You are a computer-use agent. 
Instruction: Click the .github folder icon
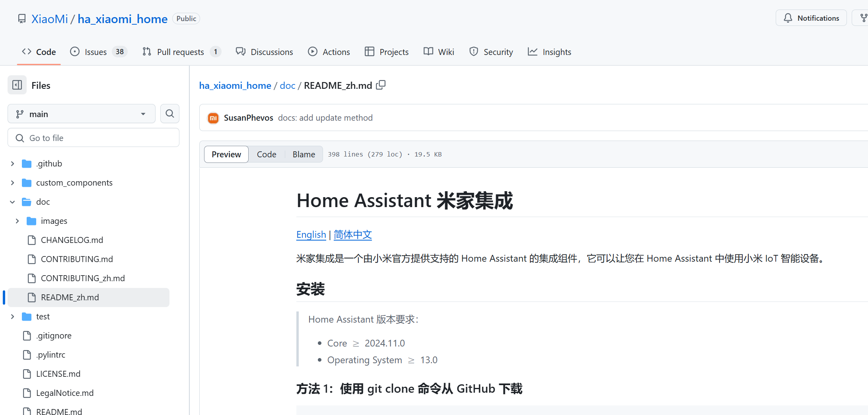pyautogui.click(x=27, y=164)
